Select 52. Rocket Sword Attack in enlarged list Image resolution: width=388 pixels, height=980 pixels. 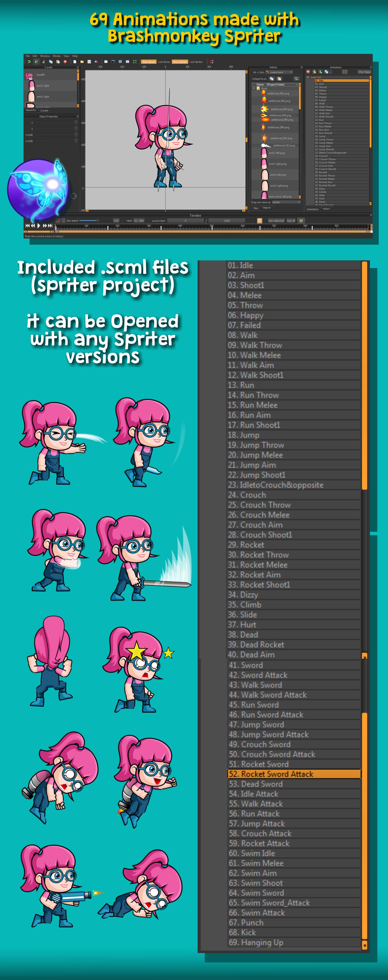tap(294, 774)
